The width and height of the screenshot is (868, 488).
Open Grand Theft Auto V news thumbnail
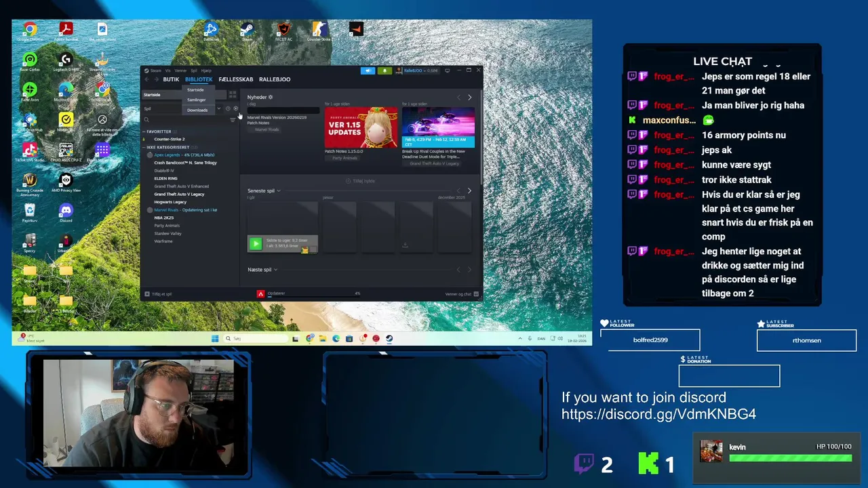click(x=438, y=127)
